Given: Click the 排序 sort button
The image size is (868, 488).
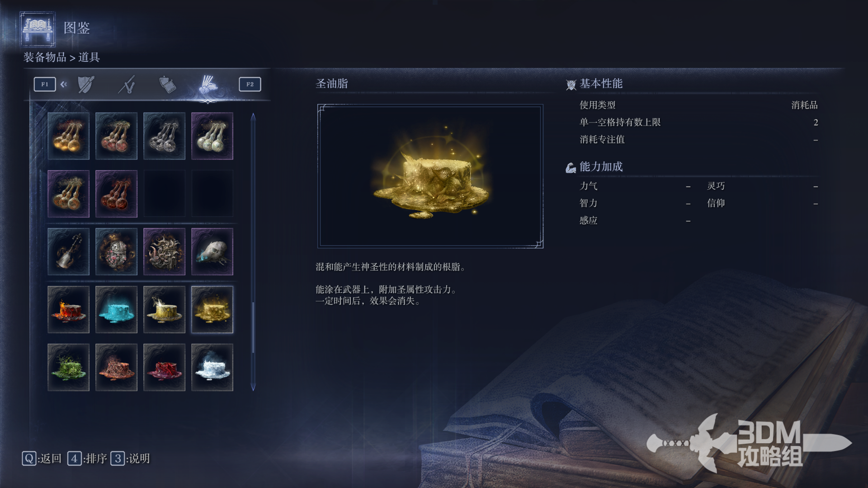Looking at the screenshot, I should [x=87, y=459].
